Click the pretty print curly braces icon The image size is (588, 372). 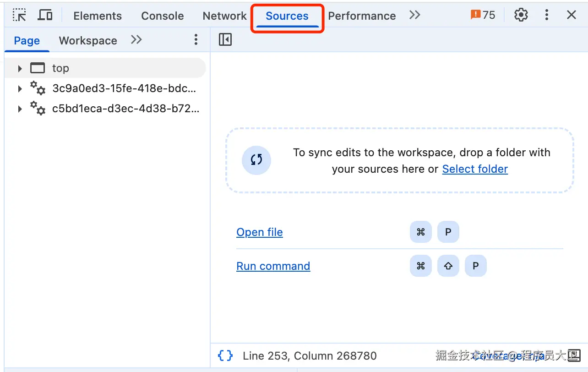tap(225, 356)
